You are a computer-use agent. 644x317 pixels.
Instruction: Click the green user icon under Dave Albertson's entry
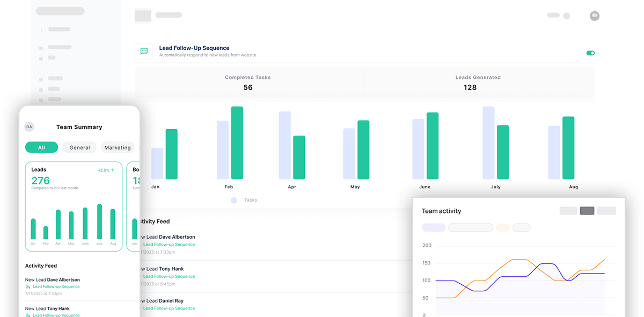click(28, 286)
